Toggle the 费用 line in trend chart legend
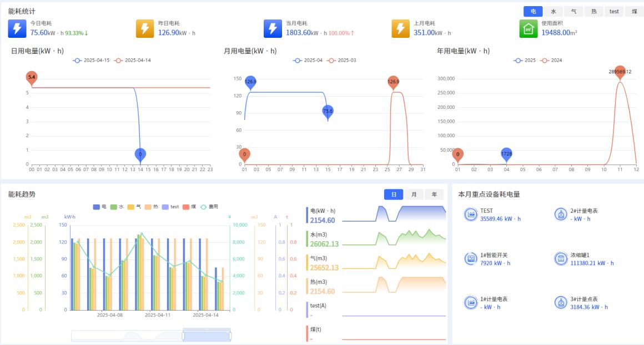Screen dimensions: 644x345 point(209,207)
